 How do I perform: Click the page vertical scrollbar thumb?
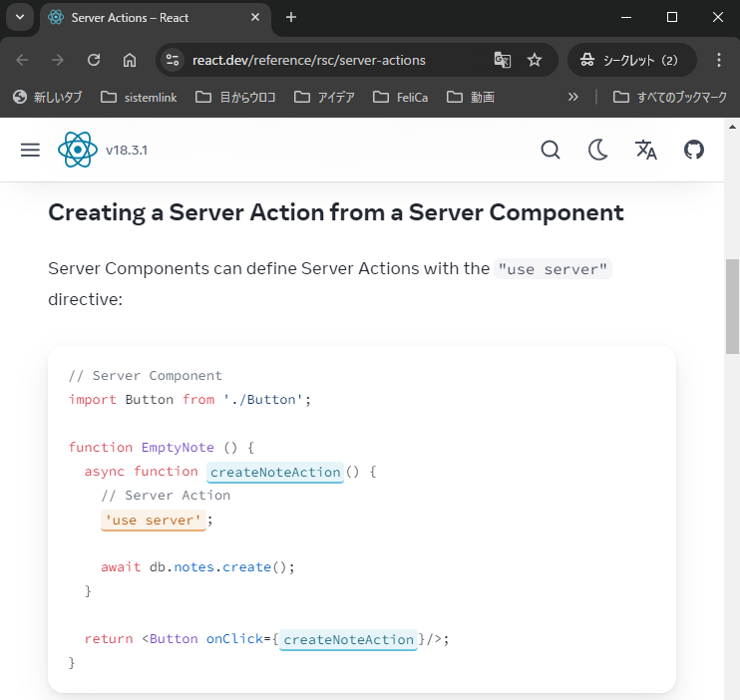click(x=732, y=306)
